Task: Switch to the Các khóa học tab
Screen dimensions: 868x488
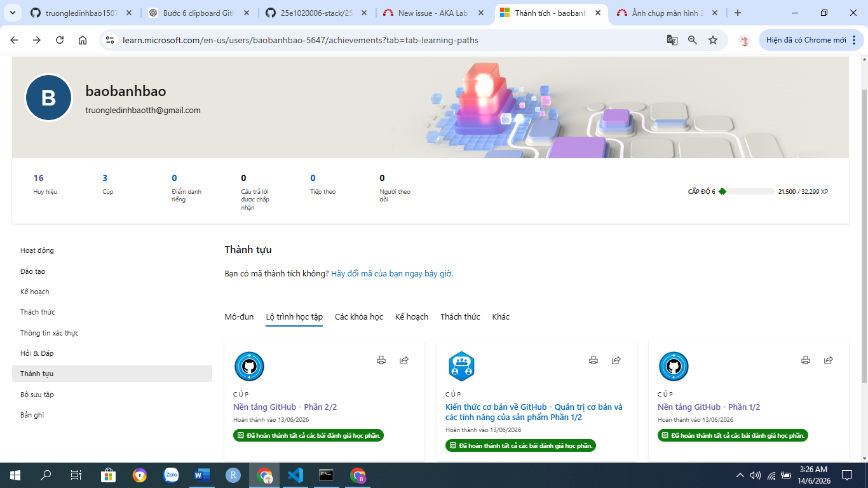Action: [x=359, y=316]
